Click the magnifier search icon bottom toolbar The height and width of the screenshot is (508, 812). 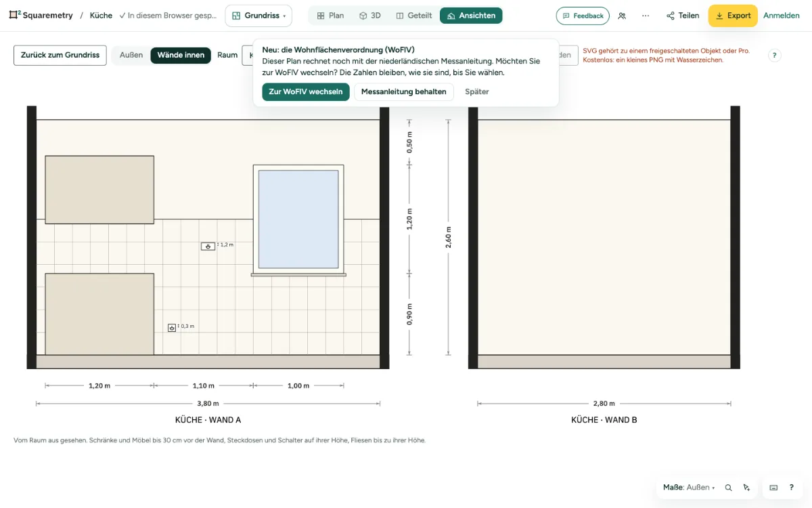click(729, 487)
